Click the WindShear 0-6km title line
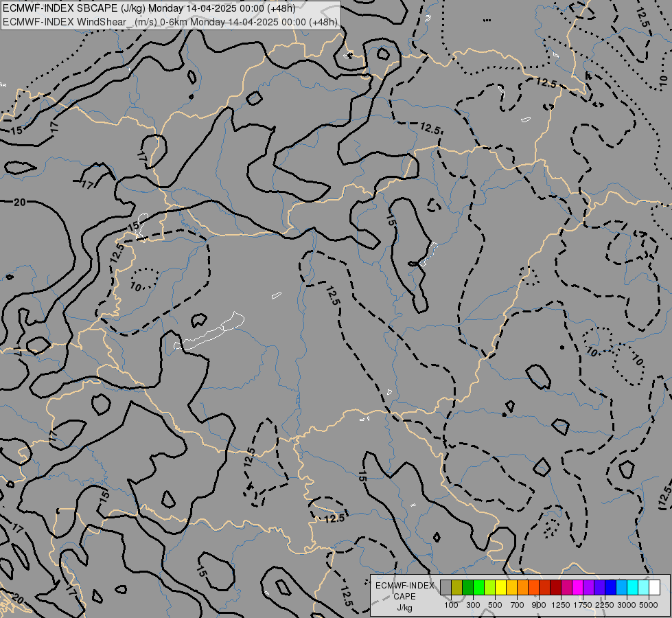Image resolution: width=672 pixels, height=618 pixels. pos(170,22)
